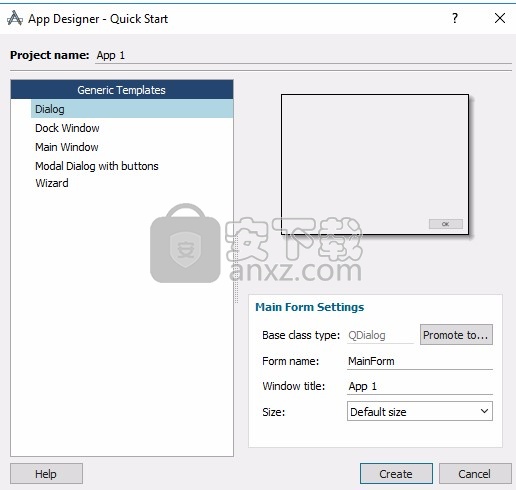The width and height of the screenshot is (516, 490).
Task: Click the Generic Templates header
Action: pos(122,90)
